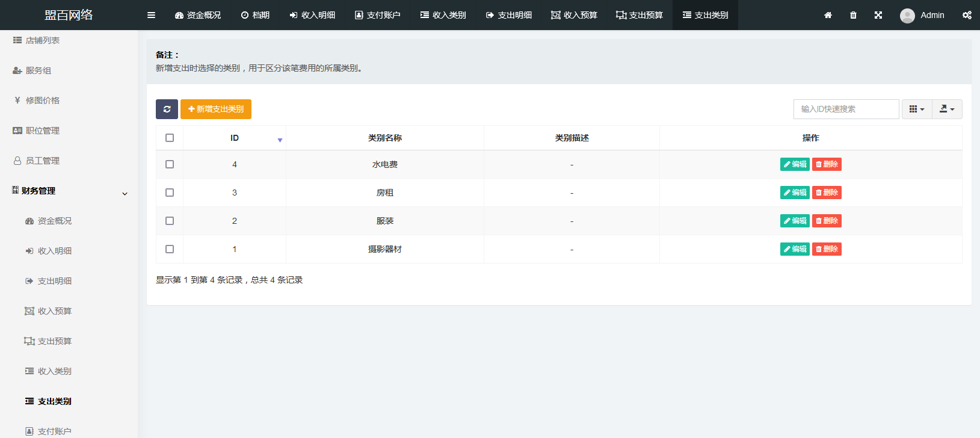980x438 pixels.
Task: Tick the checkbox for 摄影器材 row
Action: 170,249
